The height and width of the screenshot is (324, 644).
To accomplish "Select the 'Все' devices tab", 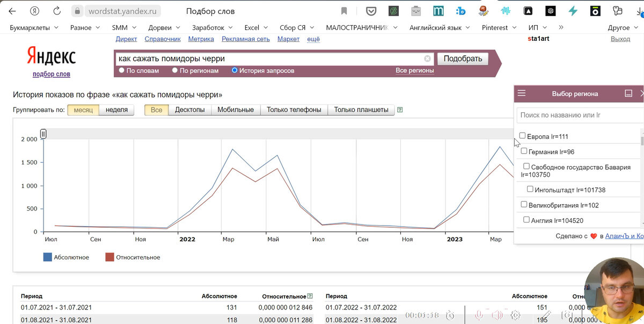I will (156, 110).
